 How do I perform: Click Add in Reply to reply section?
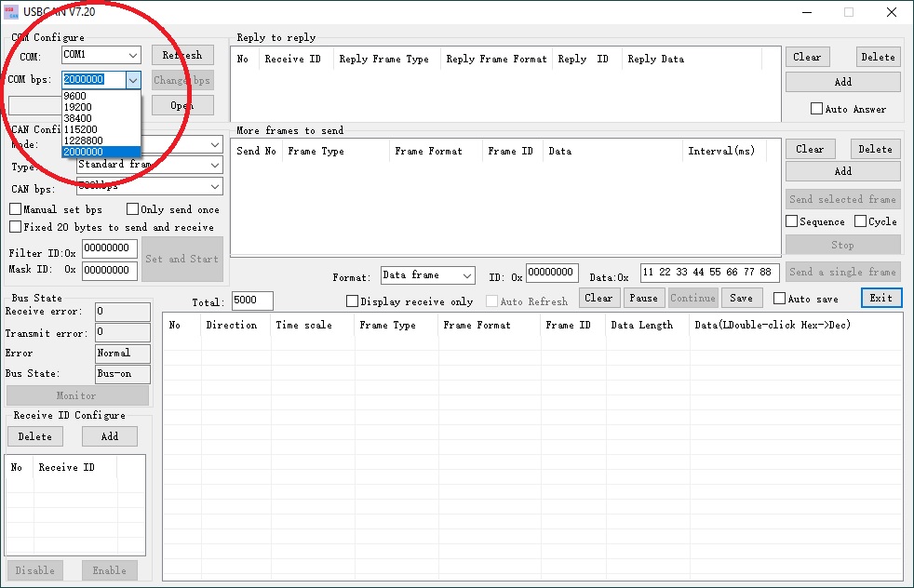tap(842, 82)
